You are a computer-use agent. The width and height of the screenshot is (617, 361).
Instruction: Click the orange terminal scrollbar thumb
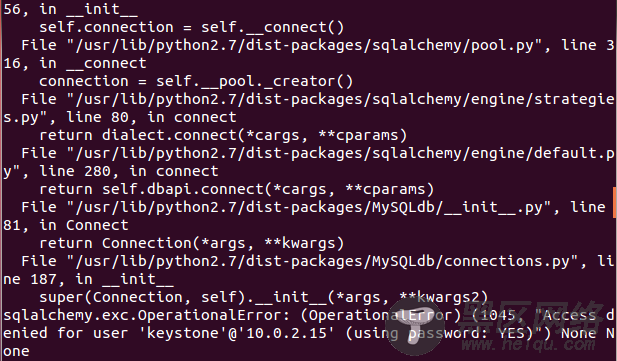pyautogui.click(x=615, y=202)
